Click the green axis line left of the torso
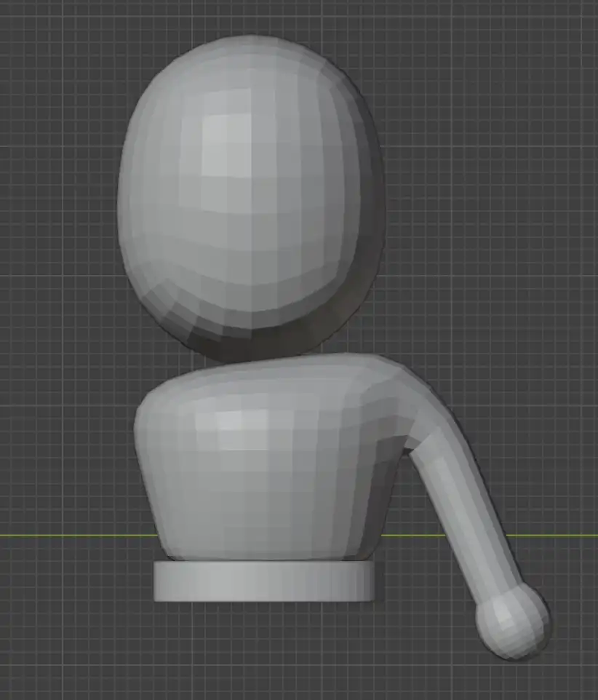The image size is (598, 700). (x=73, y=536)
